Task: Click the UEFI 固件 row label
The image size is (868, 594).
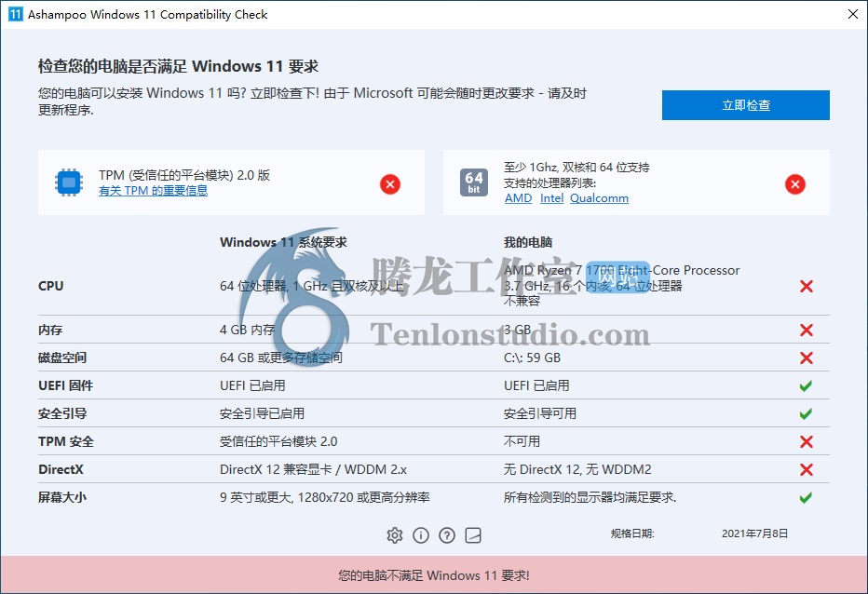Action: point(66,385)
